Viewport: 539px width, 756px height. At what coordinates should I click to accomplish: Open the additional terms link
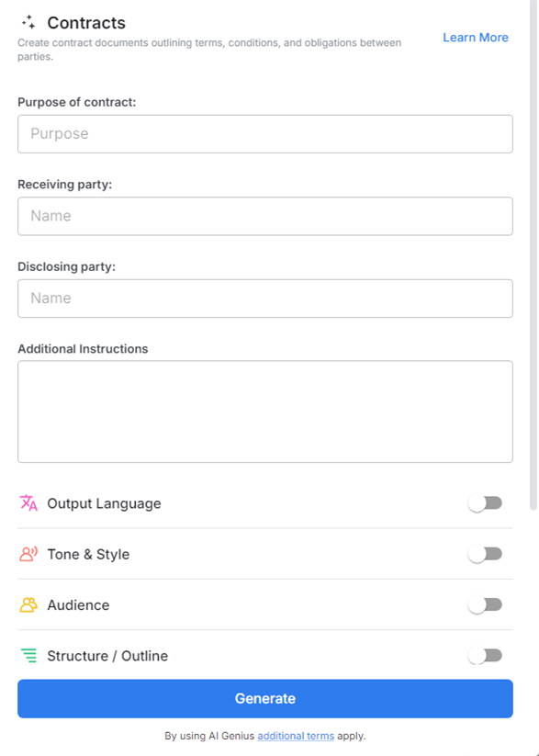tap(295, 736)
